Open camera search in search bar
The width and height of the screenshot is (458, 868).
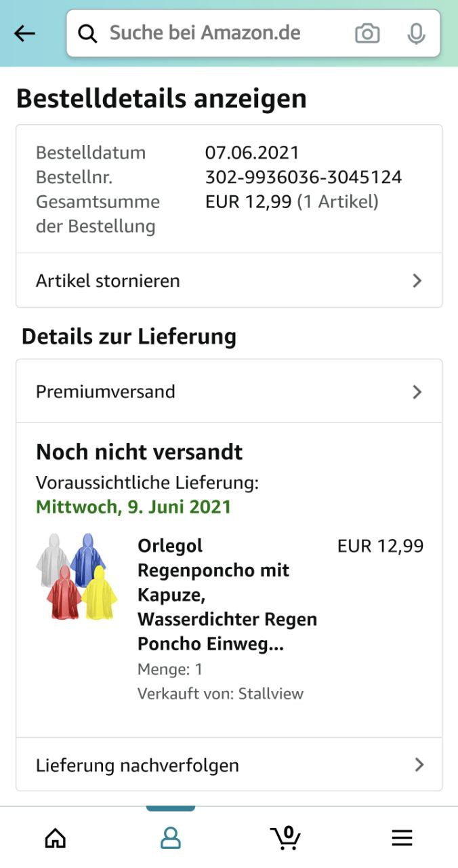367,33
